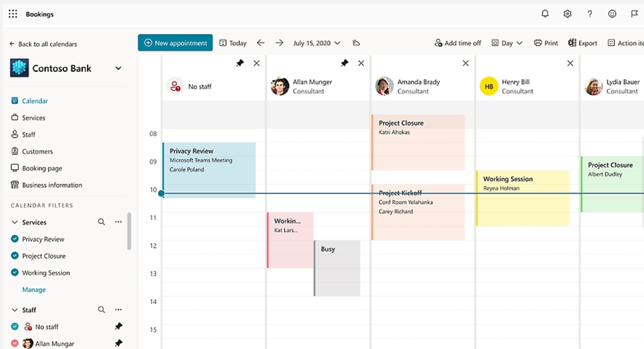This screenshot has width=644, height=349.
Task: Click Amanda Brady's profile photo
Action: coord(384,86)
